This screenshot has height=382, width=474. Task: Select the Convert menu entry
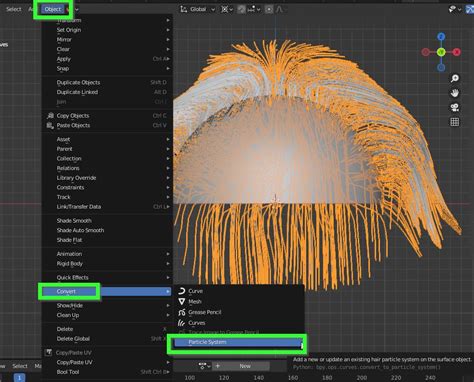click(x=106, y=291)
